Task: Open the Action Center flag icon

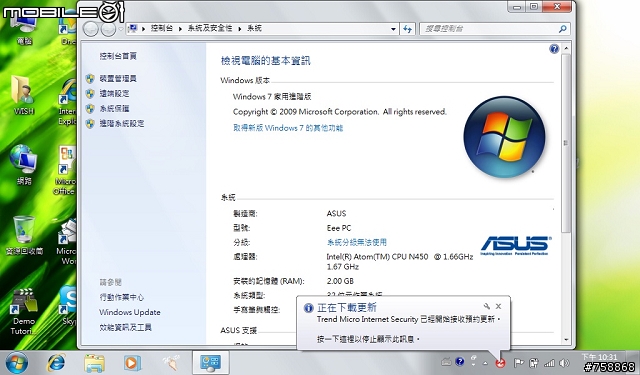Action: tap(518, 362)
